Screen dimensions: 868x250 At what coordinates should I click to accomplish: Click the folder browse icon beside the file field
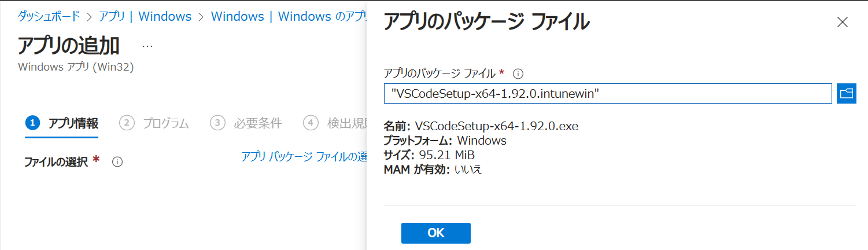[x=846, y=93]
